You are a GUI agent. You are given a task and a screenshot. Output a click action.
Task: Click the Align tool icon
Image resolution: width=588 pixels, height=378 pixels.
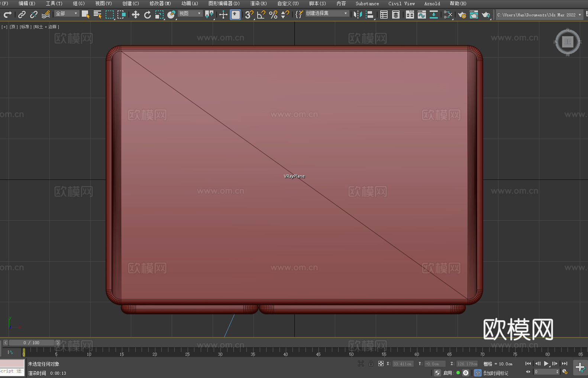(370, 14)
